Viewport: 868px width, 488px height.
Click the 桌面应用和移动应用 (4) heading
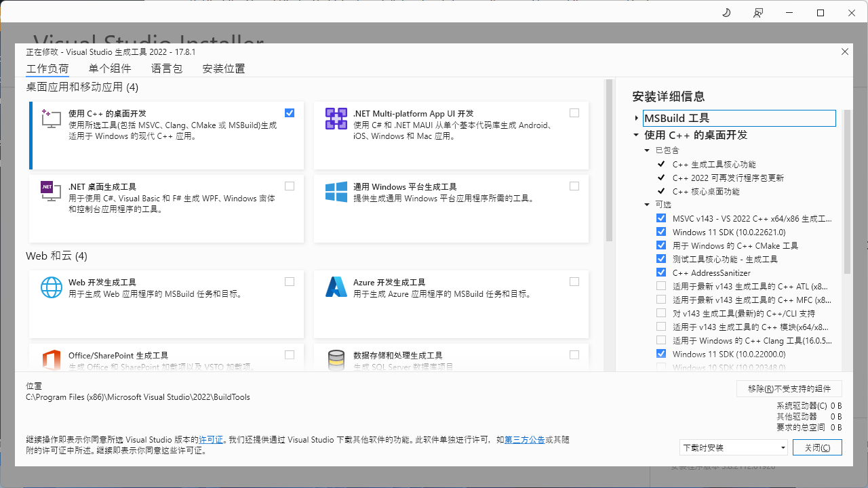(x=82, y=87)
